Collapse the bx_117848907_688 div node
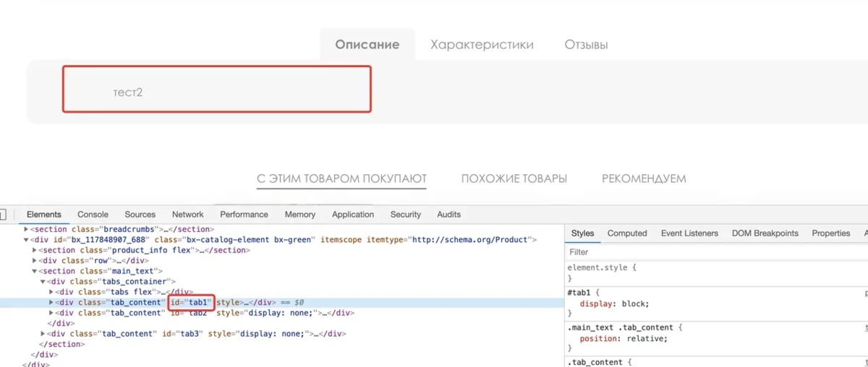Image resolution: width=868 pixels, height=367 pixels. click(26, 240)
